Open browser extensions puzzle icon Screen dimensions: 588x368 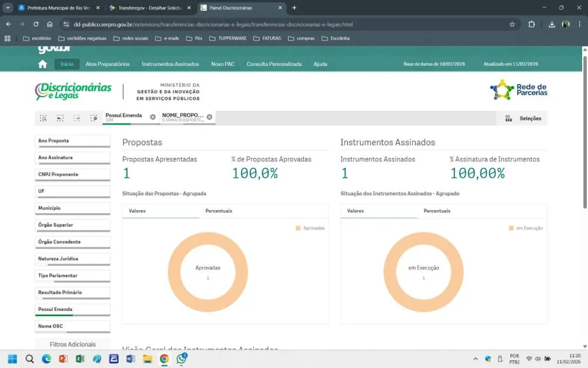[x=532, y=24]
